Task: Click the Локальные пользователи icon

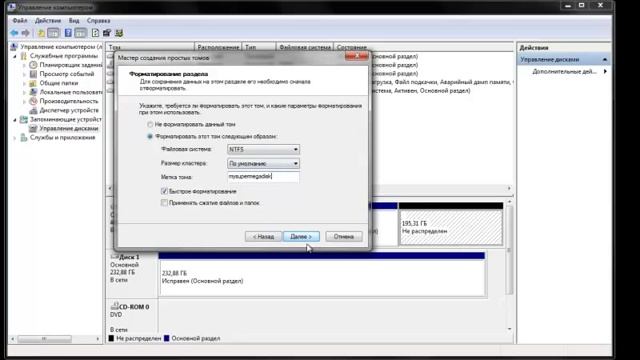Action: click(33, 92)
